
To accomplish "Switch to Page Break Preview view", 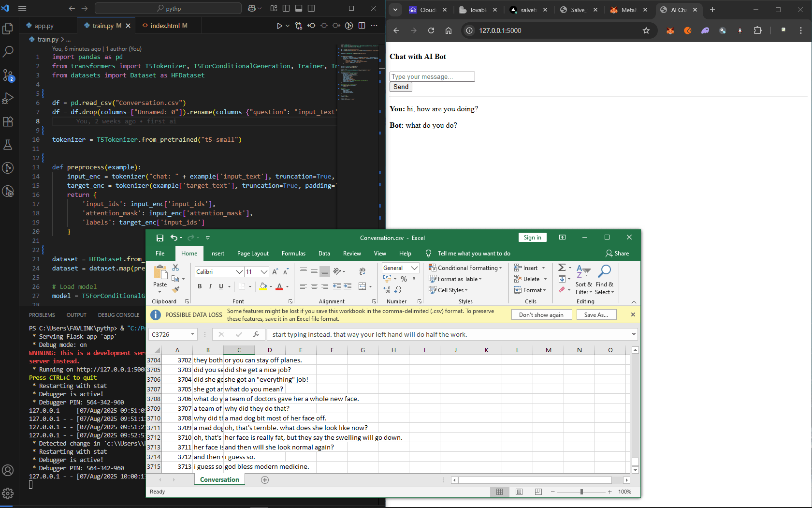I will (x=538, y=492).
